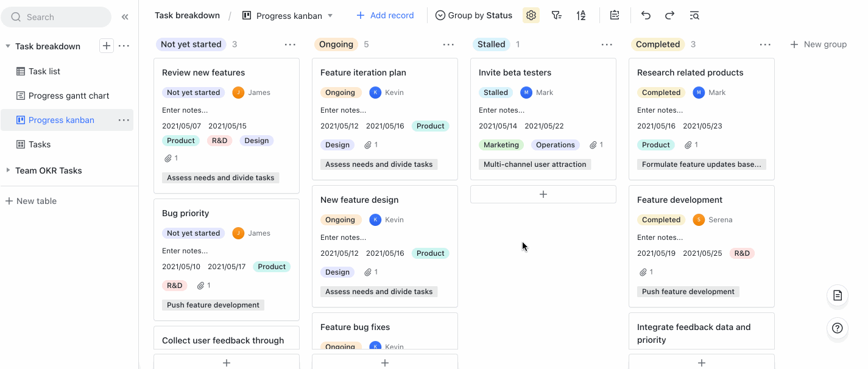Screen dimensions: 868x369
Task: Expand the Team OKR Tasks section
Action: (x=7, y=170)
